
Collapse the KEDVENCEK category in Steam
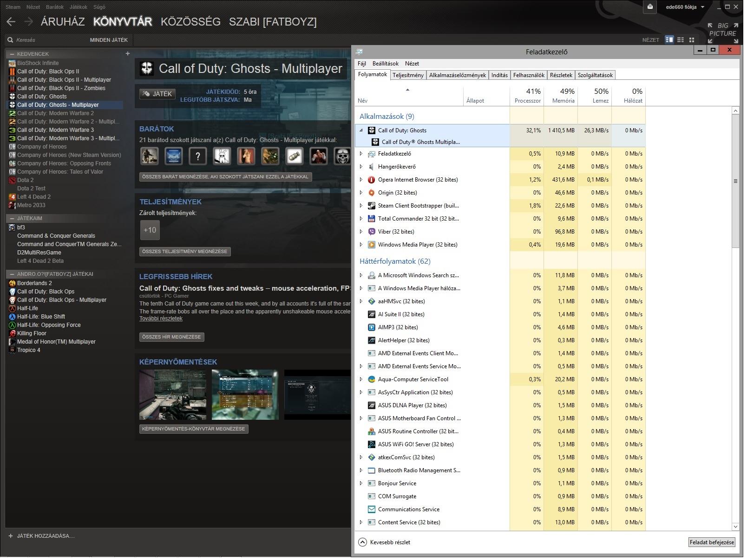(12, 54)
